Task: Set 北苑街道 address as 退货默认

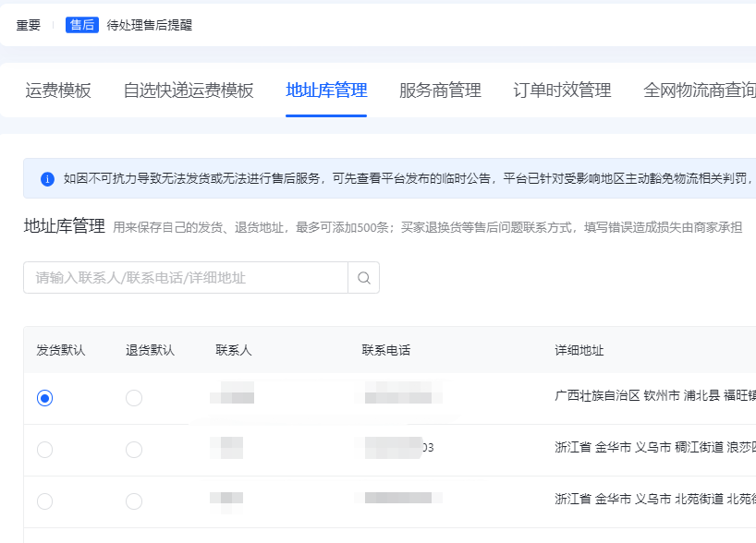Action: pyautogui.click(x=134, y=501)
